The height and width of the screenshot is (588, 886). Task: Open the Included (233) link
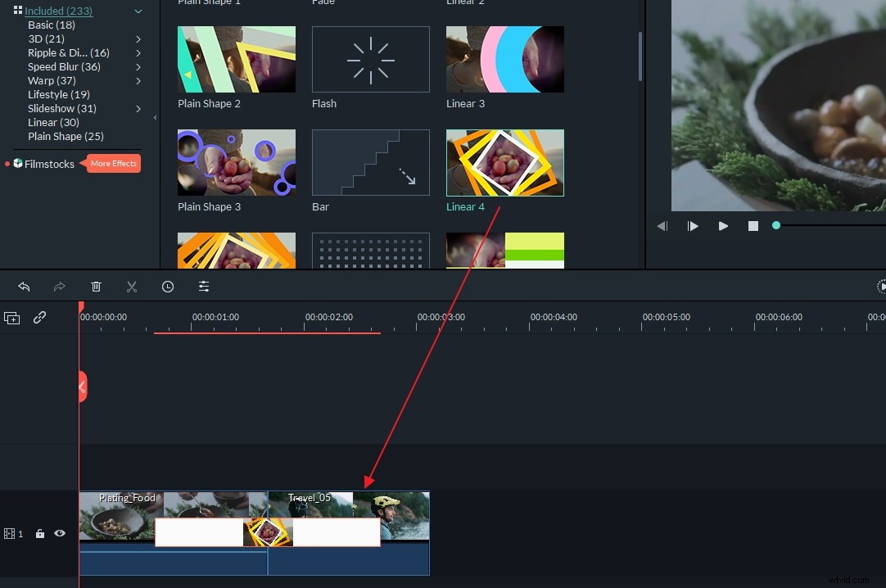(x=57, y=11)
